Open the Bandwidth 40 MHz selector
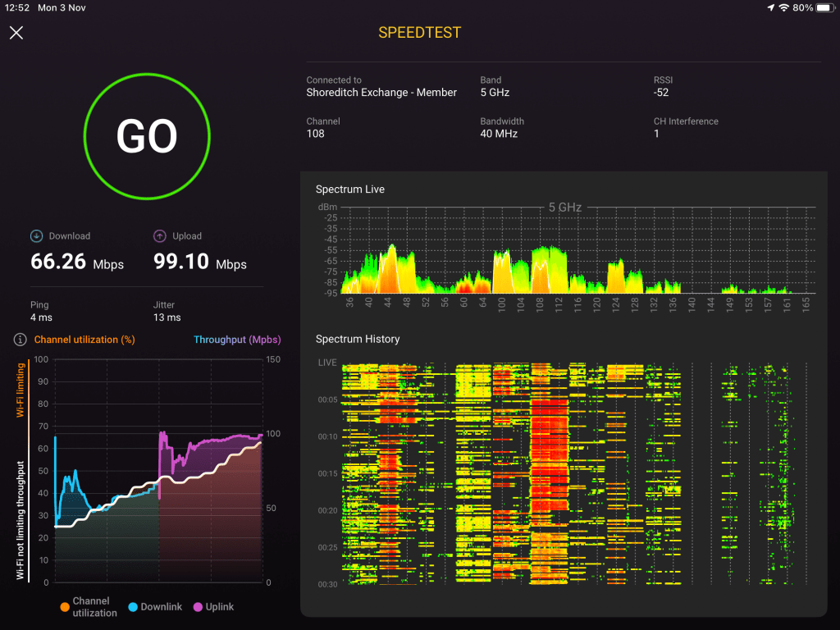The height and width of the screenshot is (630, 840). click(x=497, y=133)
